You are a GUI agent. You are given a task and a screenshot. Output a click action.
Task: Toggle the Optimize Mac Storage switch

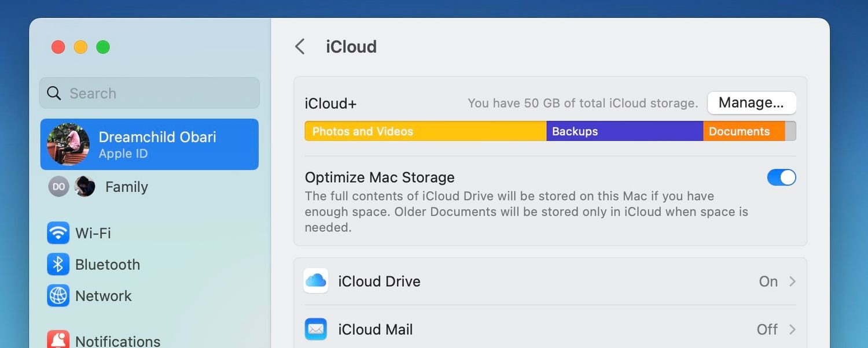pyautogui.click(x=781, y=177)
